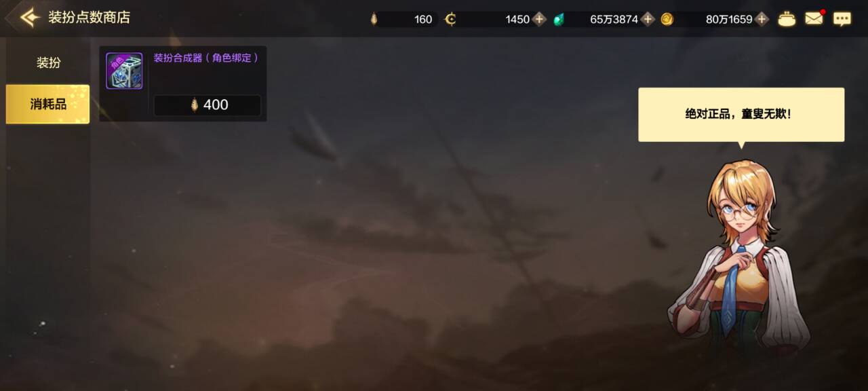Screen dimensions: 868x391
Task: Open the treasure pot icon in top bar
Action: click(x=787, y=19)
